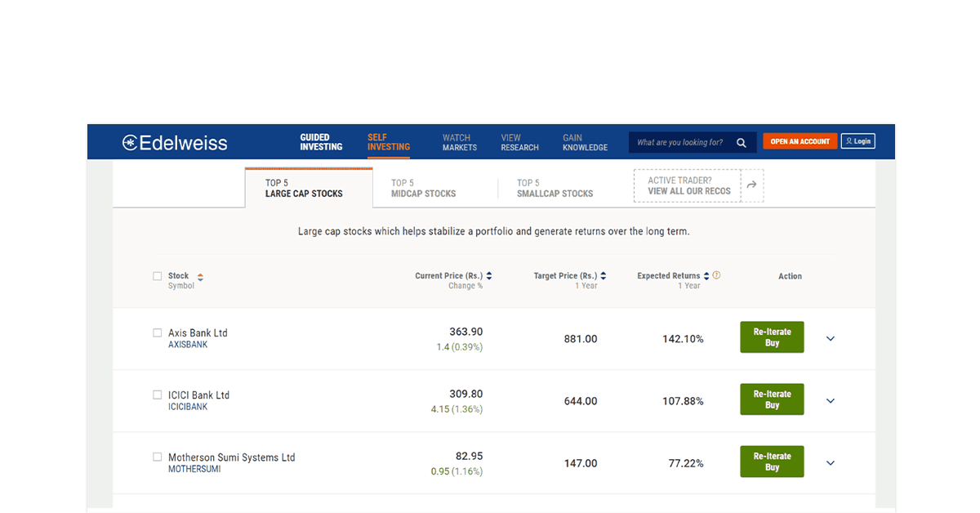Expand the Axis Bank row chevron
The height and width of the screenshot is (513, 980).
(x=831, y=339)
